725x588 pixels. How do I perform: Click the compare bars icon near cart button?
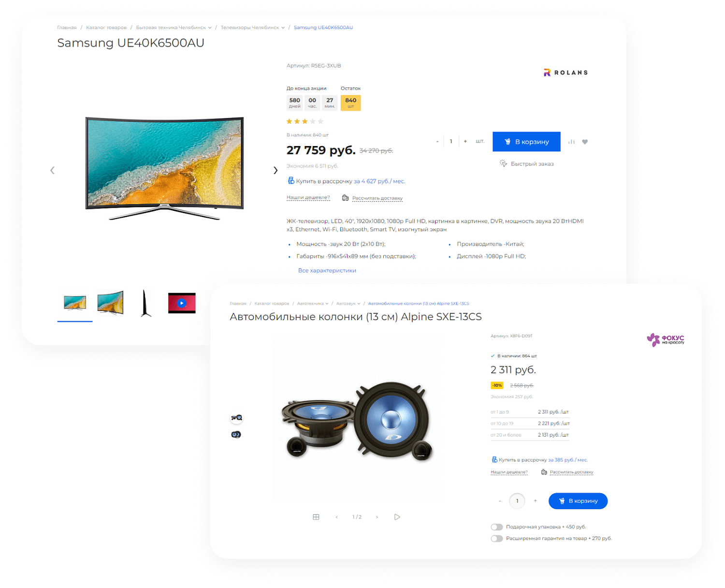pyautogui.click(x=571, y=142)
